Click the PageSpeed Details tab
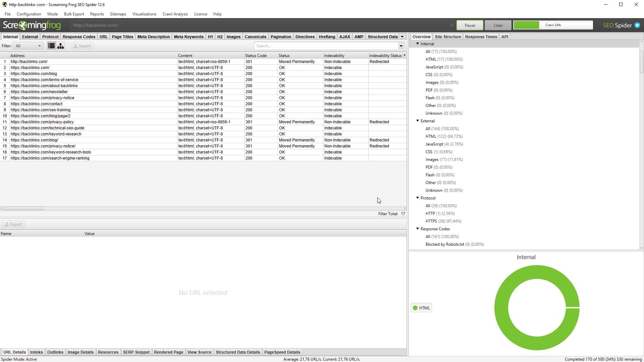The image size is (644, 362). pyautogui.click(x=282, y=352)
